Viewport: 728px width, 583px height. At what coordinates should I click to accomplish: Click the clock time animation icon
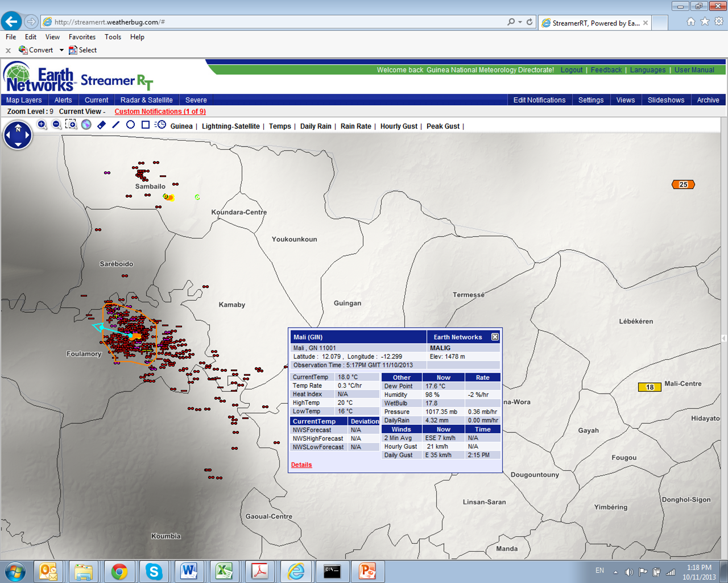tap(160, 125)
